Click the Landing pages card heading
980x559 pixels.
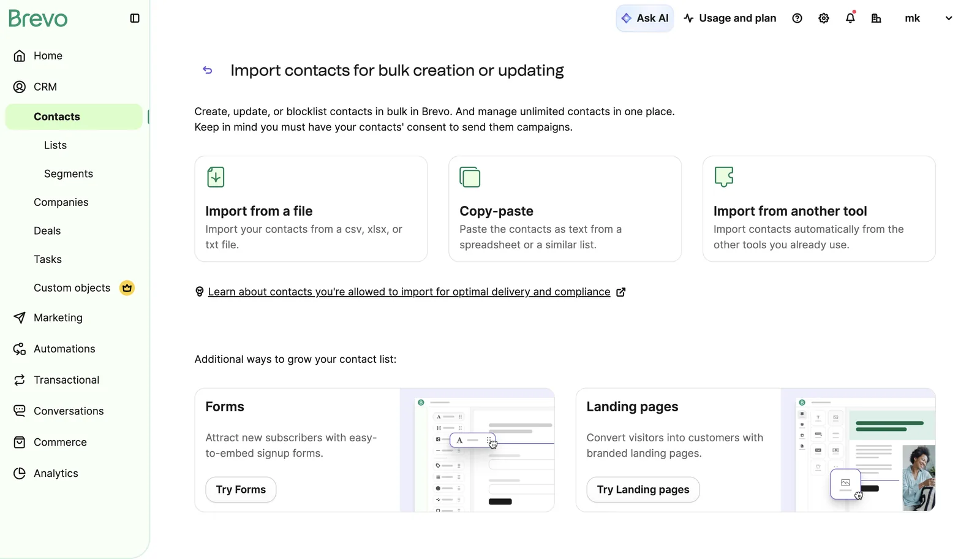click(632, 407)
